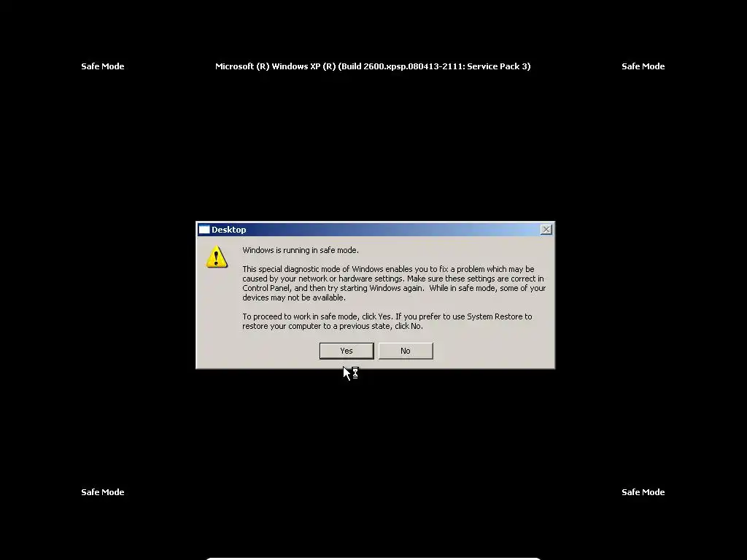Choose No to use System Restore
747x560 pixels.
pos(406,351)
